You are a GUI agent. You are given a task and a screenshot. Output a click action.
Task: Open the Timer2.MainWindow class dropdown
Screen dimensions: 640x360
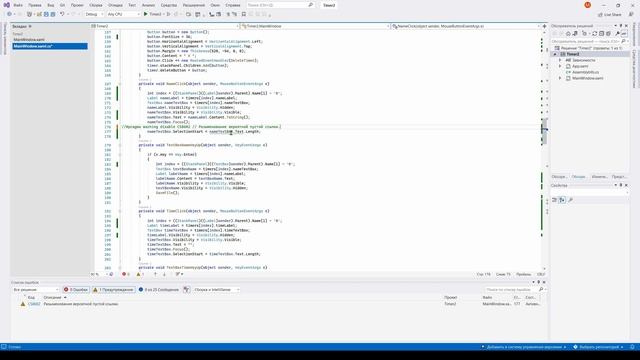[315, 26]
